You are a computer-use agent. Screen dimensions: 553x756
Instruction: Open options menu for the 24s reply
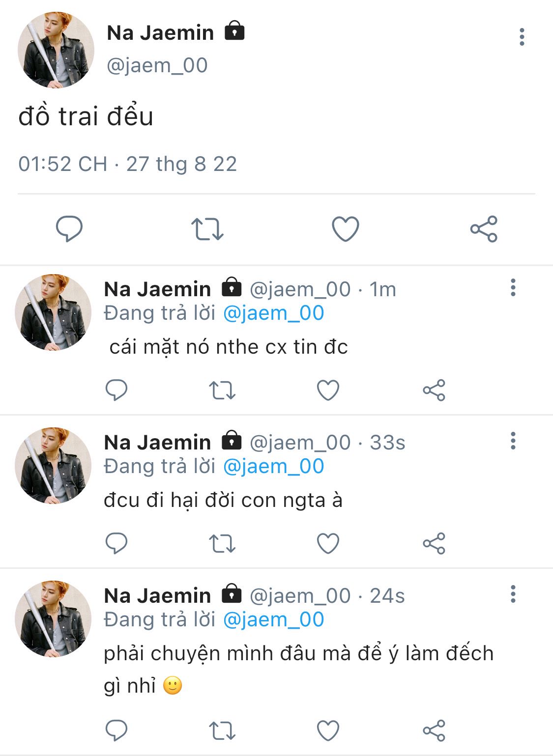513,594
